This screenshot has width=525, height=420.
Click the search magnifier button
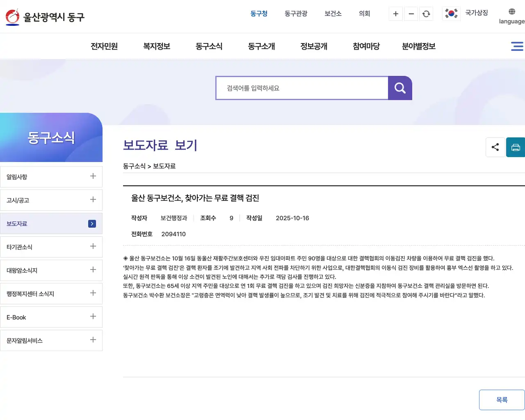[x=400, y=88]
